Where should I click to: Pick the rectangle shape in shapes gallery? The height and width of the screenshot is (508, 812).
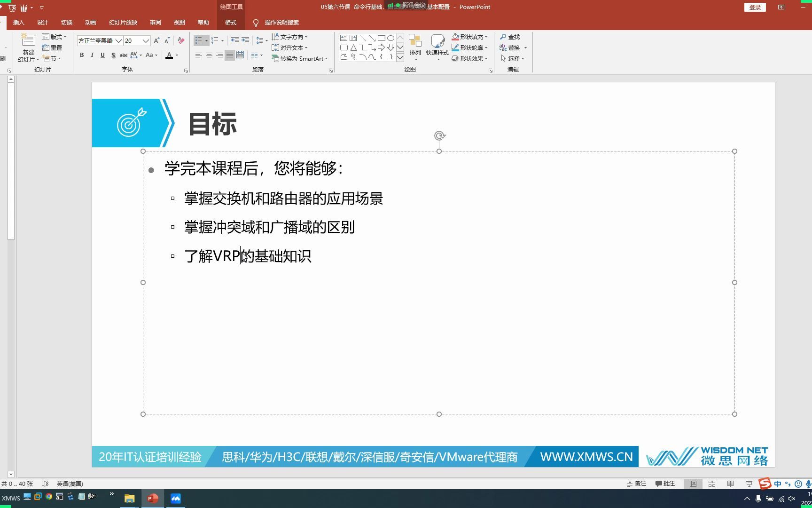pos(381,38)
